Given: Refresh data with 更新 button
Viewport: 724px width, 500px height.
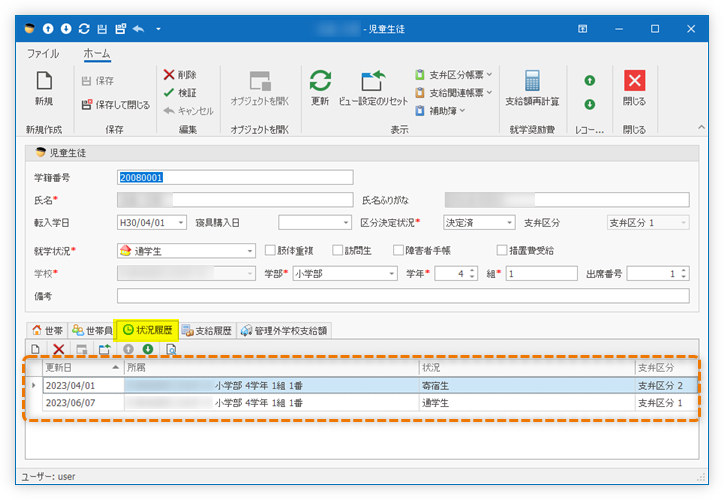Looking at the screenshot, I should click(320, 89).
